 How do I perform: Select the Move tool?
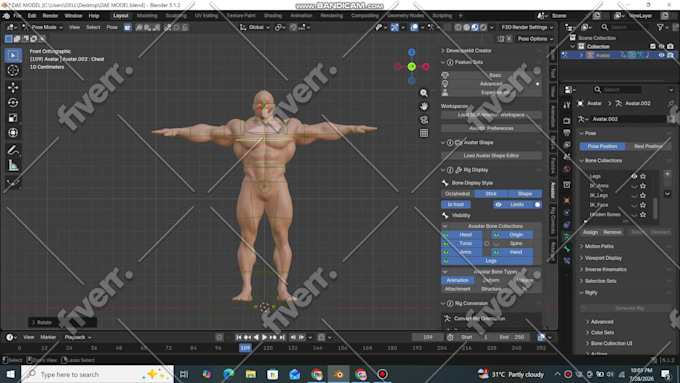13,87
